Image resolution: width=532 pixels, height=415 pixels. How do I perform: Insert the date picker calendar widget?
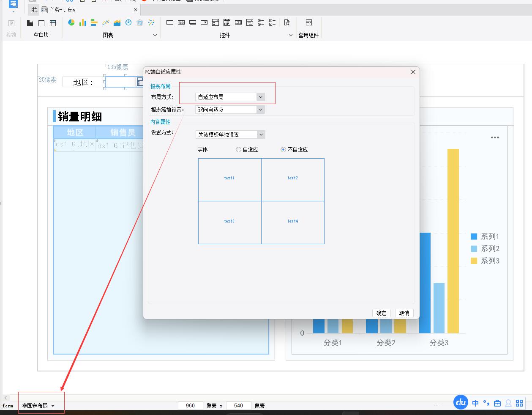point(227,23)
